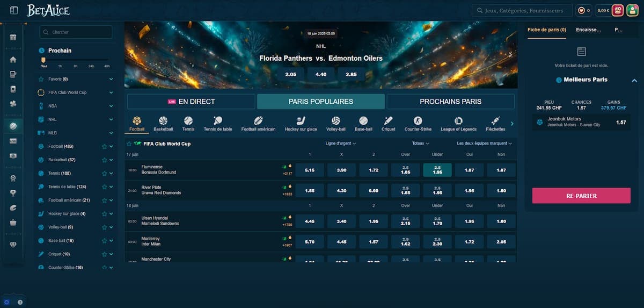Bet Fluminense win at 5.15

pyautogui.click(x=310, y=170)
